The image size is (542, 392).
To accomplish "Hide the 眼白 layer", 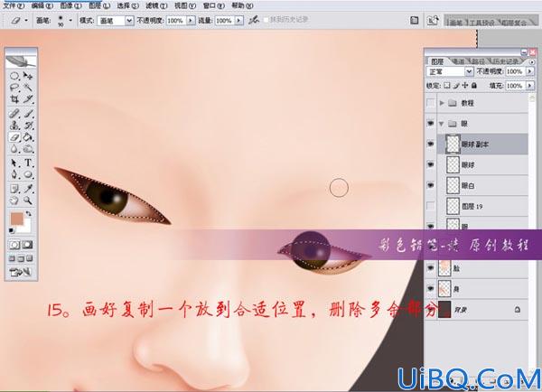I will pos(431,185).
